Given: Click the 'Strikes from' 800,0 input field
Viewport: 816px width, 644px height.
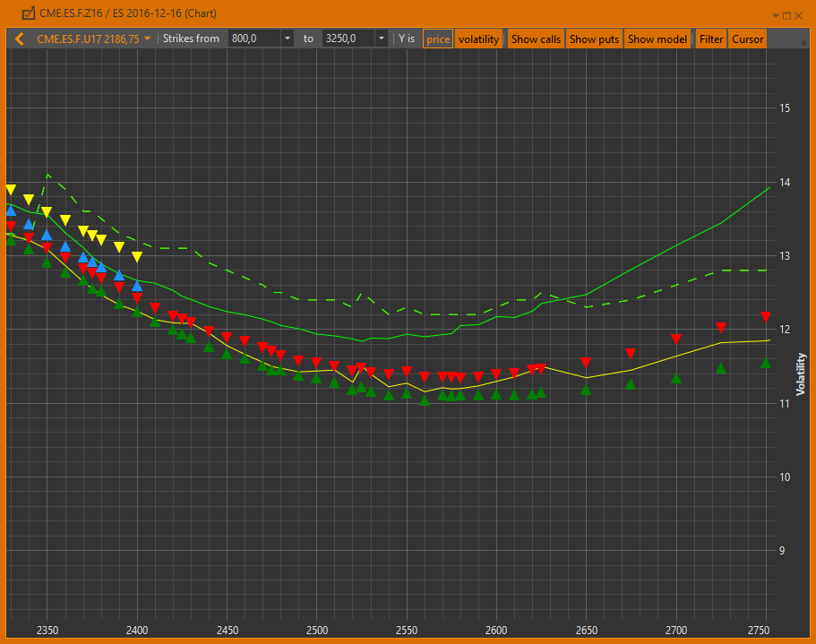Looking at the screenshot, I should coord(254,39).
